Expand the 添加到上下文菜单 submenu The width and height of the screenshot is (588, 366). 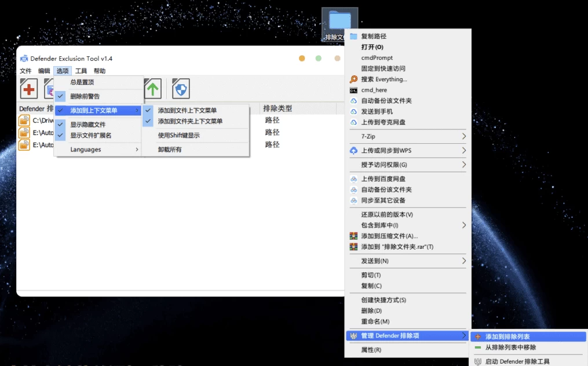98,110
